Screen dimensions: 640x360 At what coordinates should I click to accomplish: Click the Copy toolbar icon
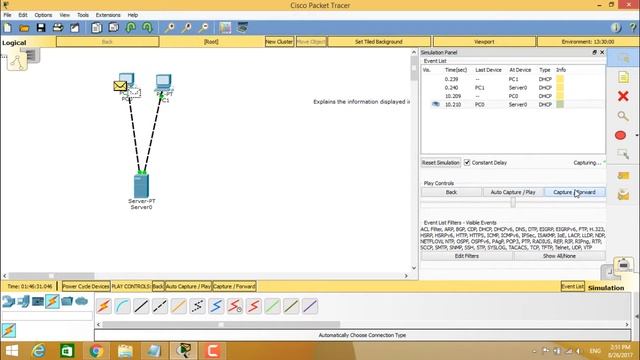pos(97,28)
